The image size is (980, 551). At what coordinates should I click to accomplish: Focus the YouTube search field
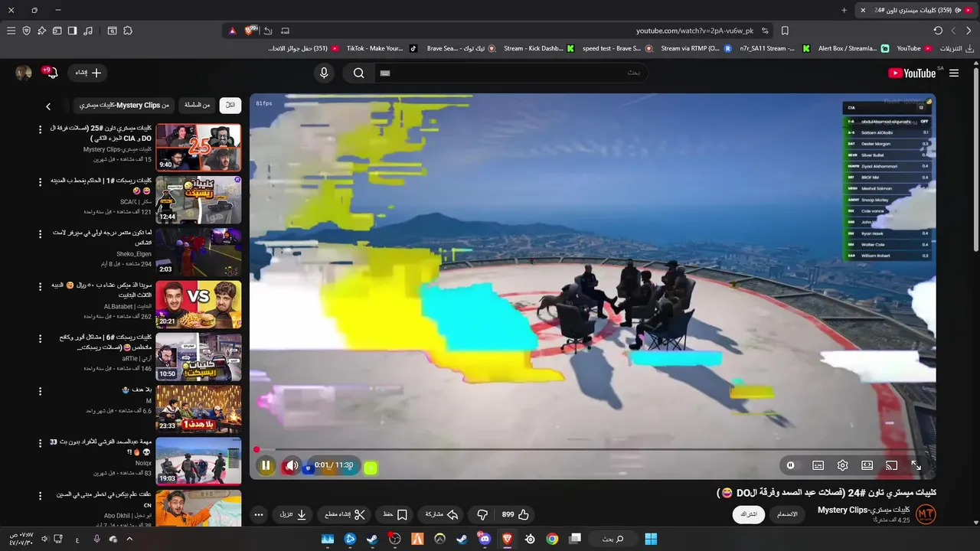tap(511, 73)
